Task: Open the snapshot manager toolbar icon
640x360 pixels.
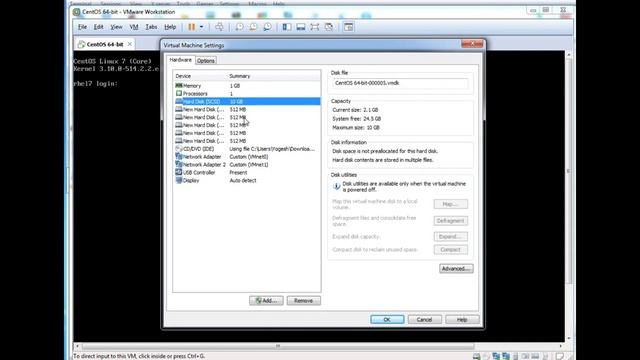Action: (x=267, y=27)
